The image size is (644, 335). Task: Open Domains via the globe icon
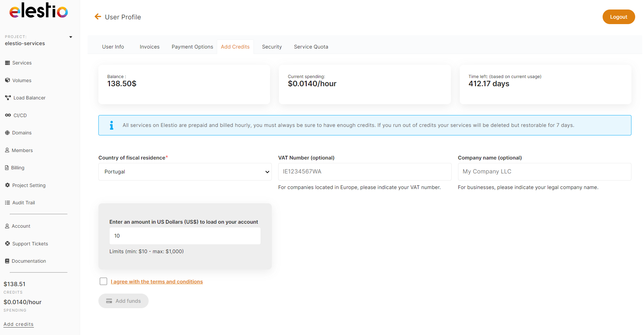7,133
